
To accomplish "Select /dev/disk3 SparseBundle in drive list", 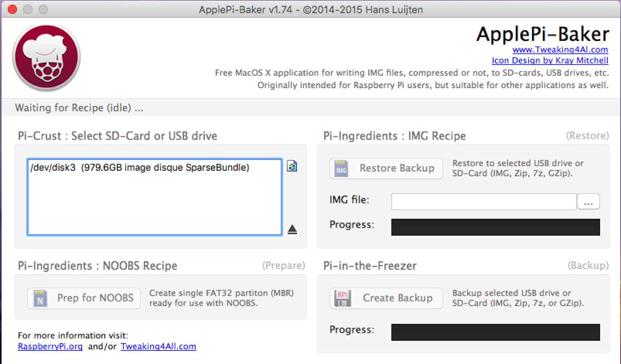I will tap(140, 168).
